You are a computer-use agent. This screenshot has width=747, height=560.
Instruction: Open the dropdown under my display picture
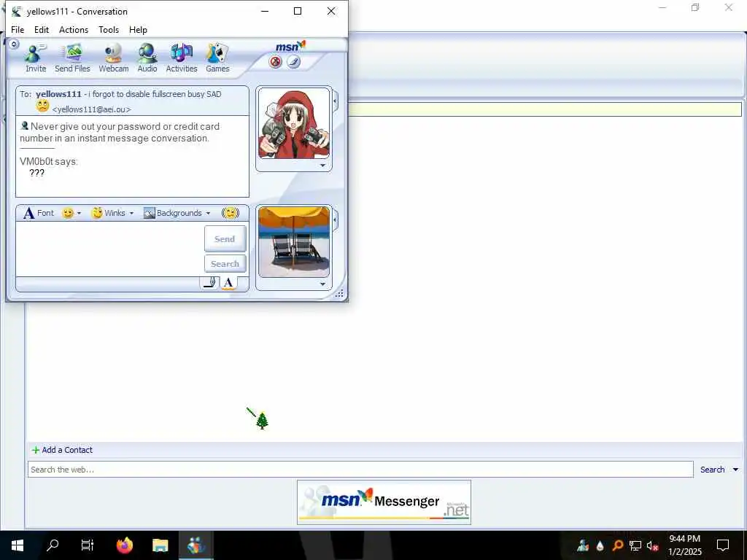(322, 284)
